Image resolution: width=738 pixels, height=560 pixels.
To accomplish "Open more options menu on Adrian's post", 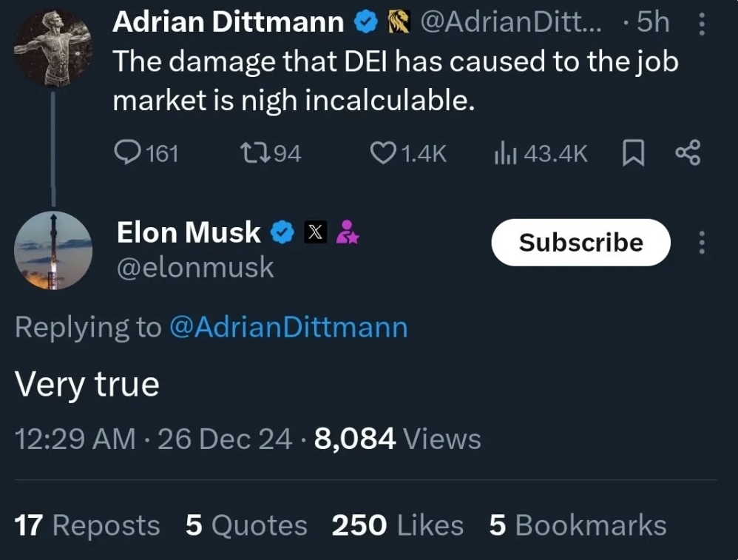I will tap(701, 24).
